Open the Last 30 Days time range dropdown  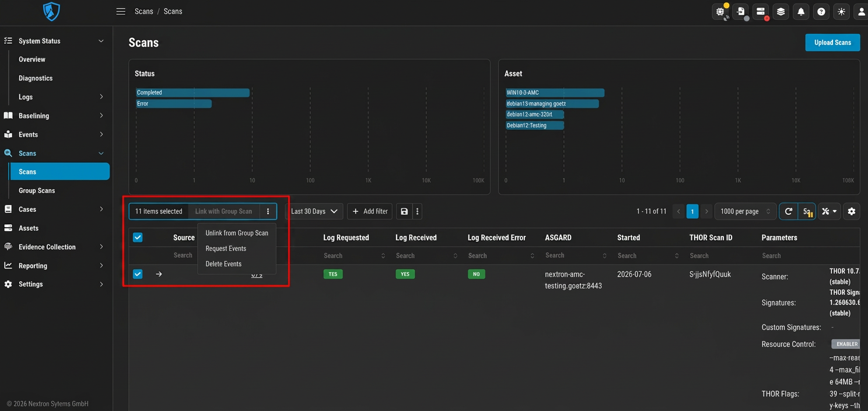click(x=314, y=211)
